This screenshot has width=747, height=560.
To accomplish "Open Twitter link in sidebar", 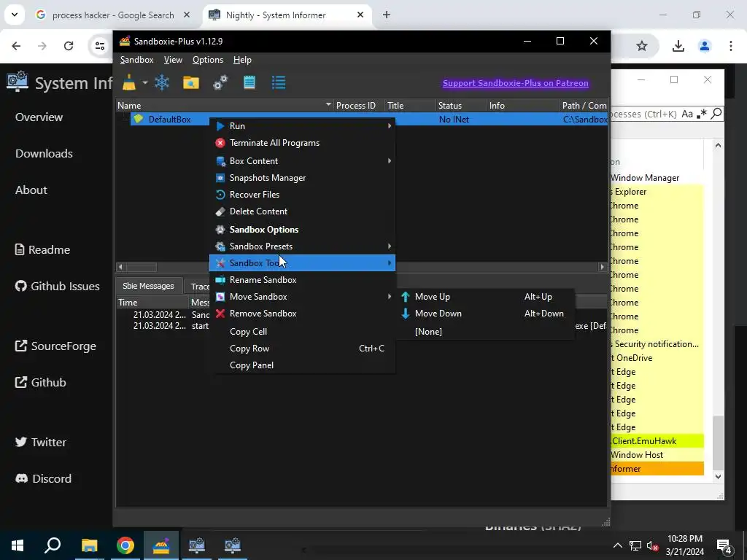I will click(41, 442).
